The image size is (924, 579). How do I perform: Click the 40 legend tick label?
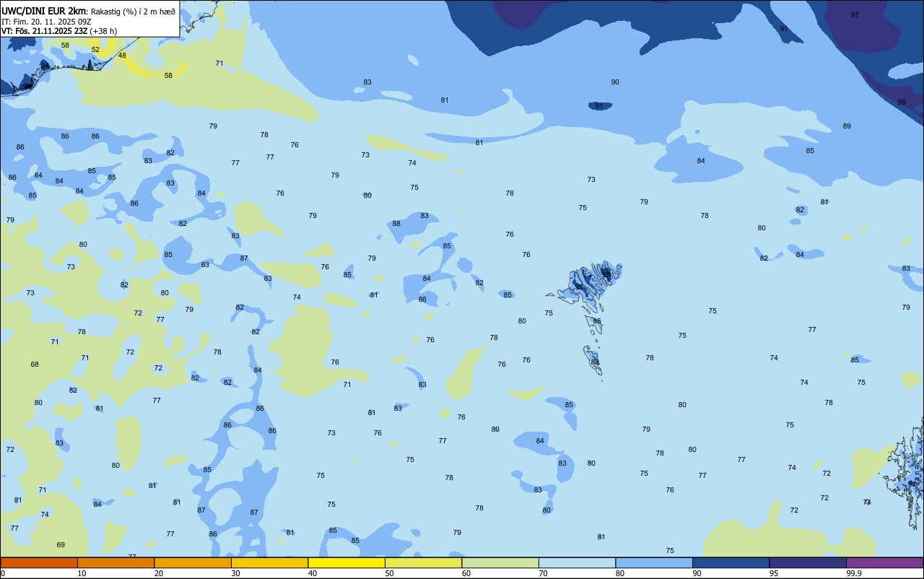pos(312,573)
